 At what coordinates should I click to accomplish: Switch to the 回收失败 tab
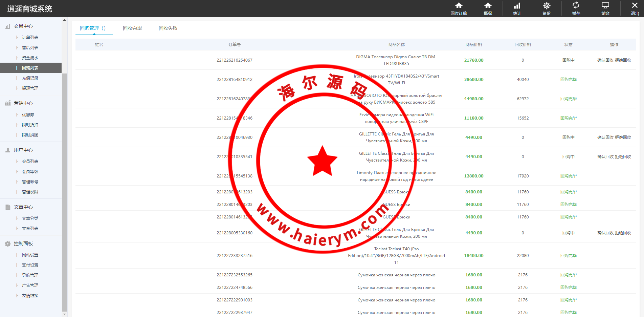(x=168, y=28)
